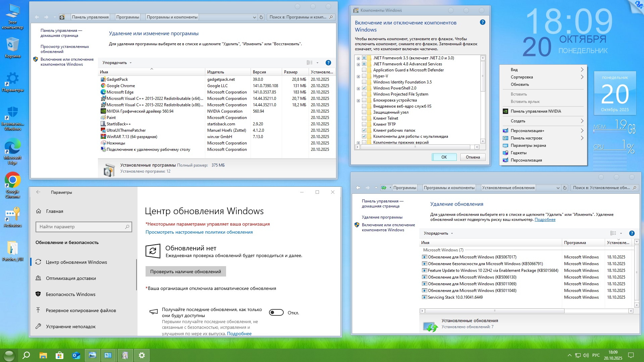The height and width of the screenshot is (362, 644).
Task: Click refresh icon in Programs address bar
Action: (x=261, y=17)
